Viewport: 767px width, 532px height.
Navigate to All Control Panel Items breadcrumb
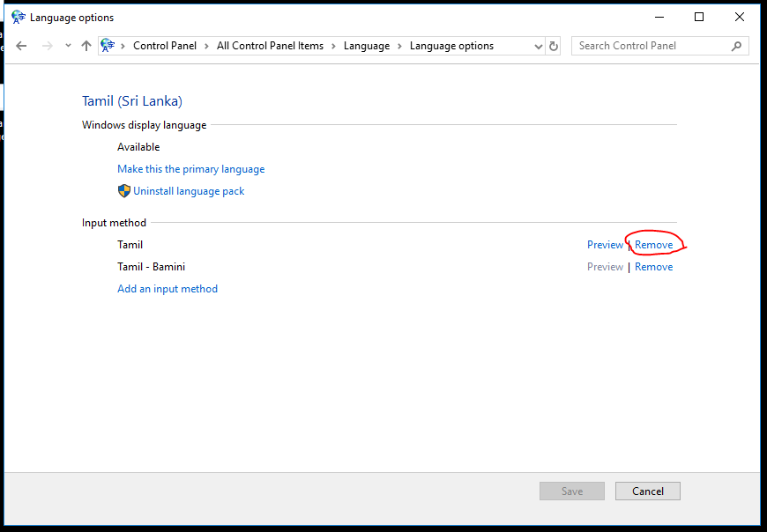pos(270,46)
